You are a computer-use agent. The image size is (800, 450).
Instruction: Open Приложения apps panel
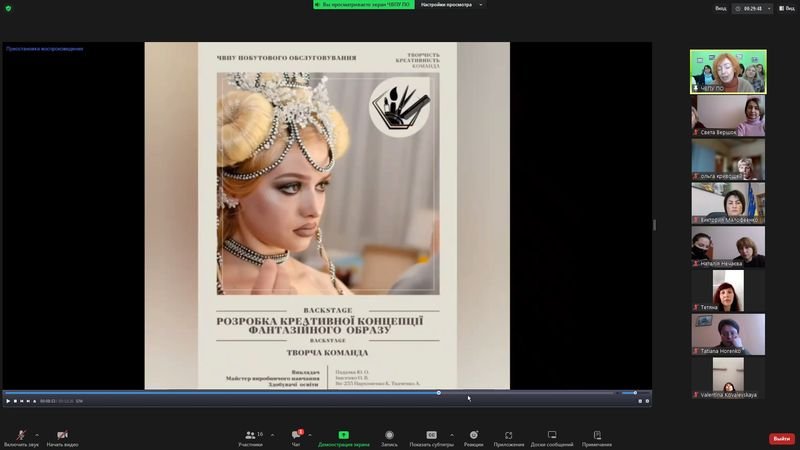coord(509,436)
